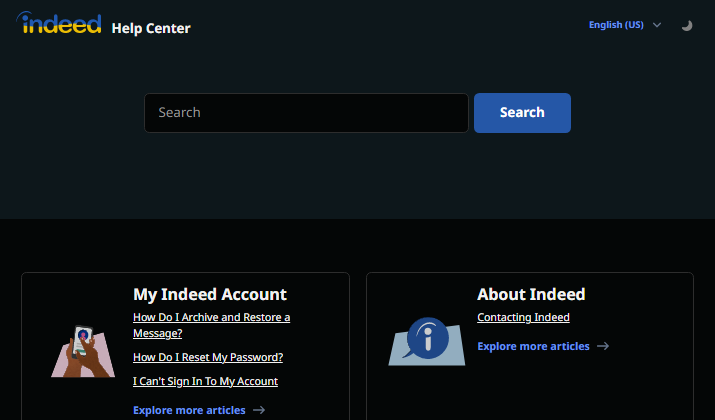The height and width of the screenshot is (420, 715).
Task: Open My Indeed Account heading
Action: click(210, 295)
